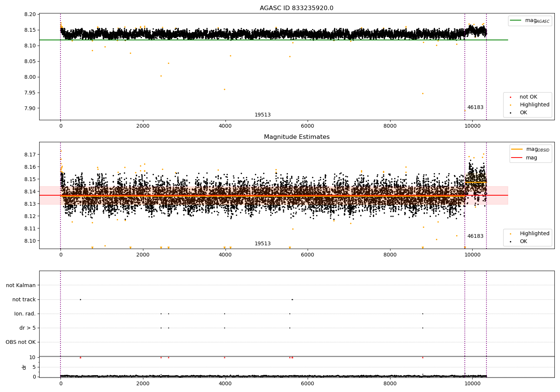560x392 pixels.
Task: Click the 46183 label in middle plot
Action: click(475, 236)
